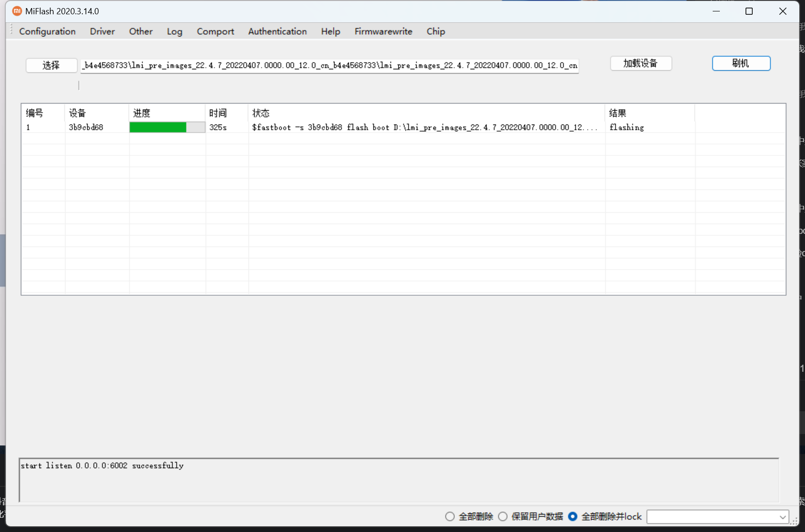805x532 pixels.
Task: Click the MiFlash orange Mi logo icon
Action: 17,11
